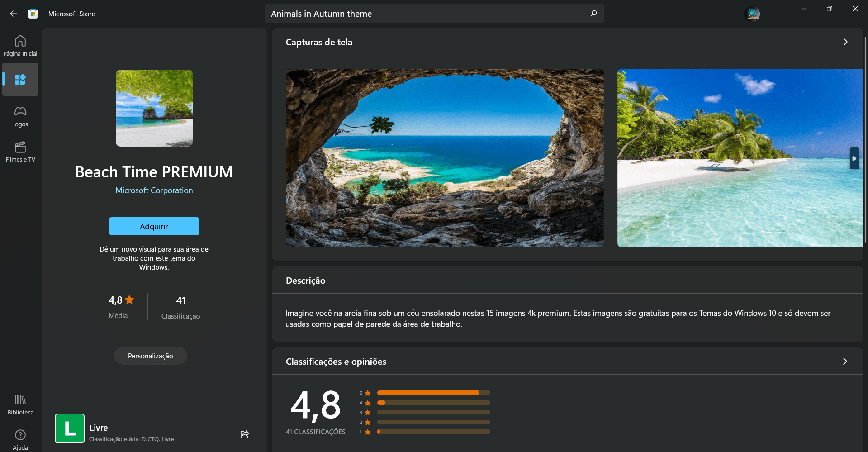Click the Personalização category pill
This screenshot has height=452, width=868.
click(150, 356)
